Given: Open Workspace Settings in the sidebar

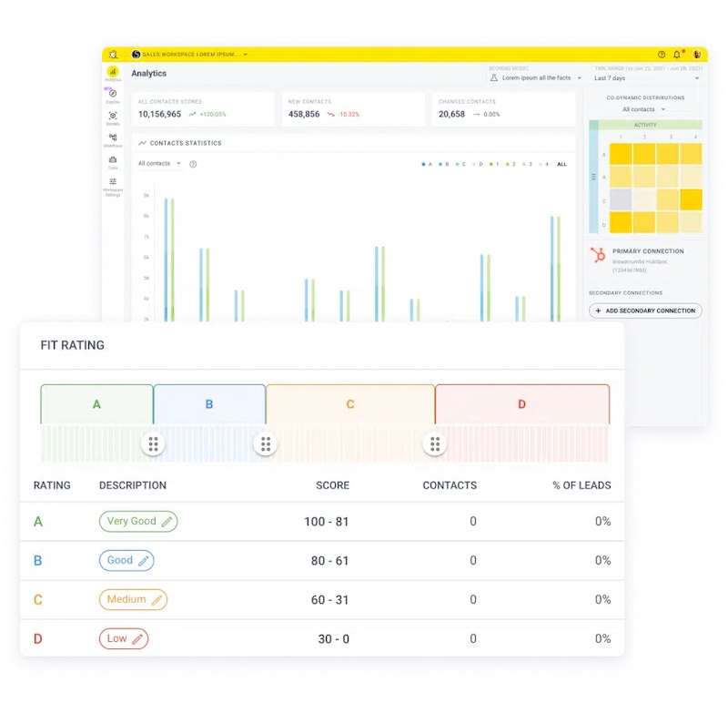Looking at the screenshot, I should (113, 187).
